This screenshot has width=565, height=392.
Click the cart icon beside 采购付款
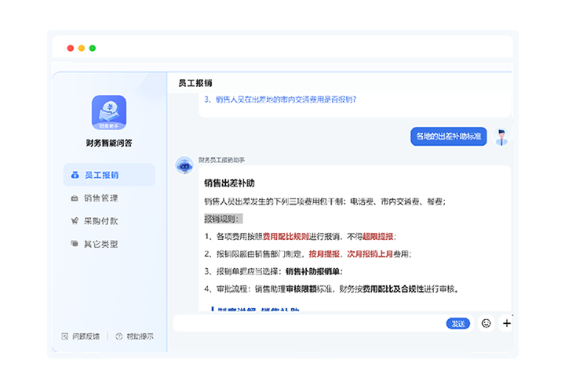[x=75, y=221]
